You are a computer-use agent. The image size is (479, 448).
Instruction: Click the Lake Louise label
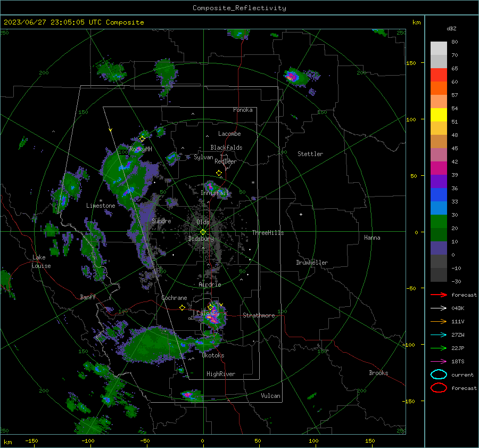pos(41,262)
